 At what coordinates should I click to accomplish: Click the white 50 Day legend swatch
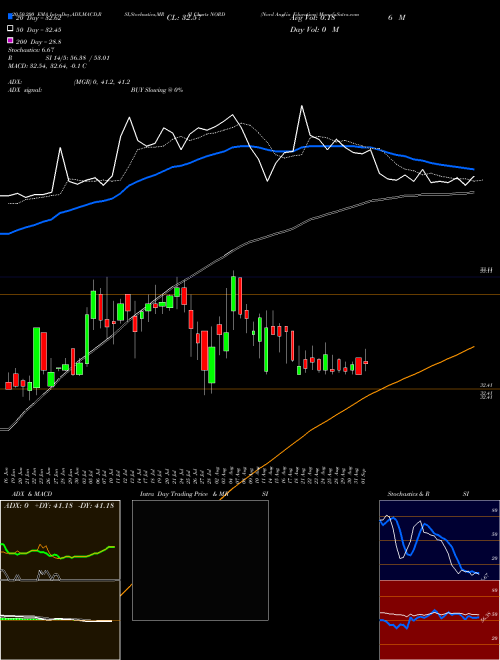tap(10, 29)
